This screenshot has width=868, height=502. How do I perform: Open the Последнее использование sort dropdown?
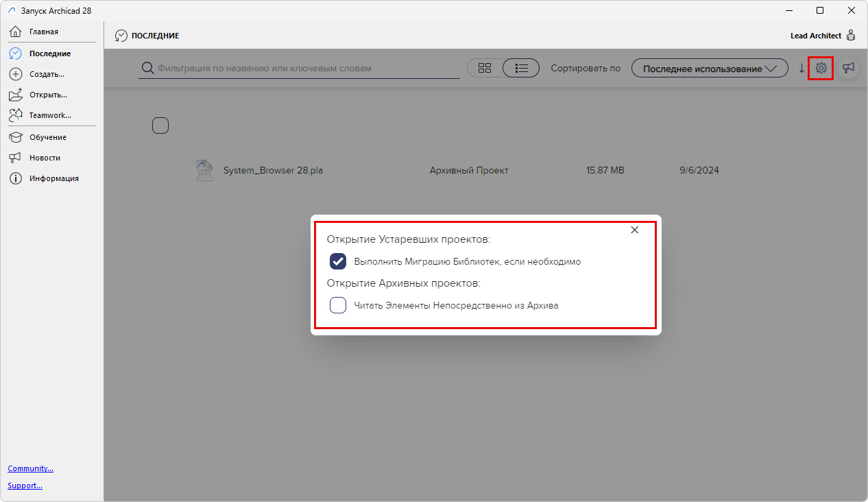point(710,69)
